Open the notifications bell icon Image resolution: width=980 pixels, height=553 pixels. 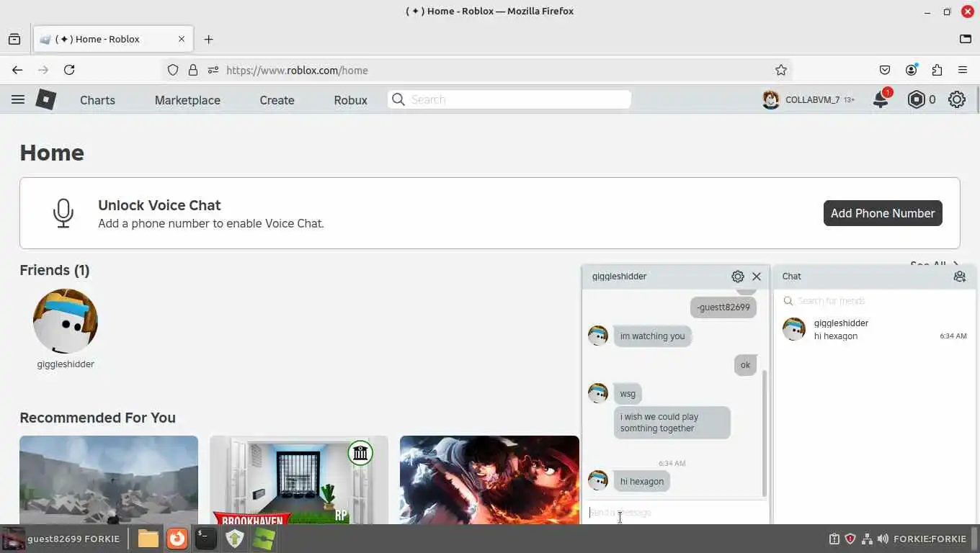(x=881, y=99)
